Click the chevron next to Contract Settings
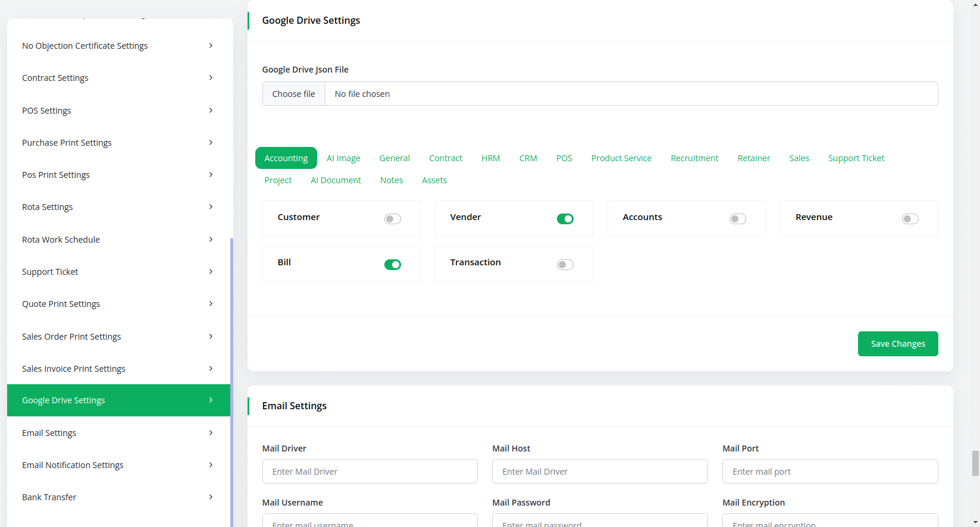The image size is (980, 527). (x=211, y=78)
